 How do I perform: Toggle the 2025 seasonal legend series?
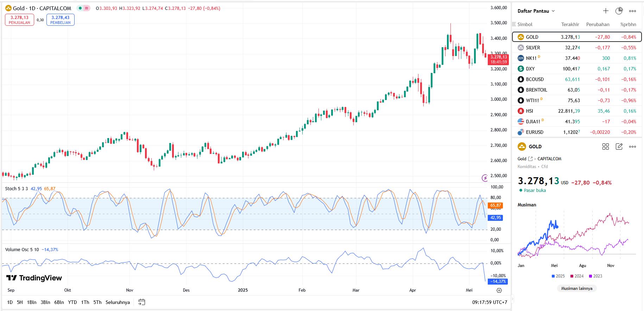click(x=558, y=276)
